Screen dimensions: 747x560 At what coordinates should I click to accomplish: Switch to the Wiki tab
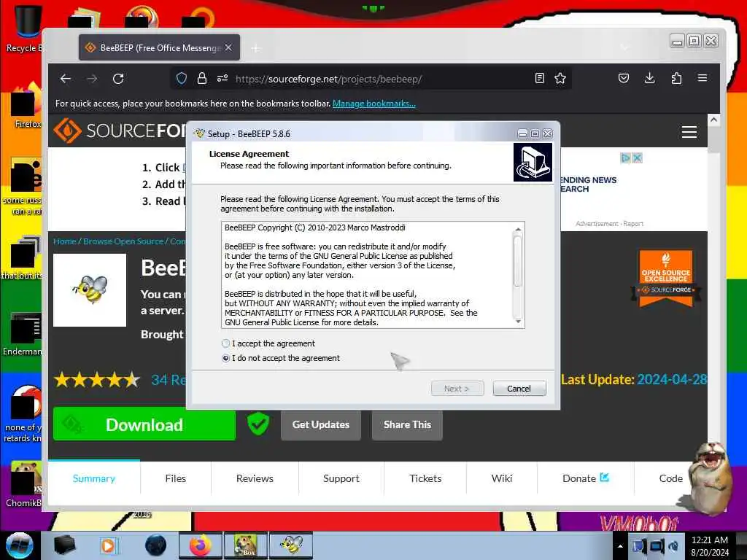pyautogui.click(x=502, y=478)
